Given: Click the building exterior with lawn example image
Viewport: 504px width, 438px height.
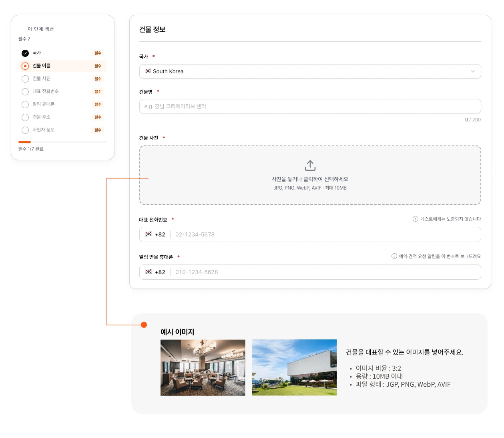Looking at the screenshot, I should click(294, 367).
